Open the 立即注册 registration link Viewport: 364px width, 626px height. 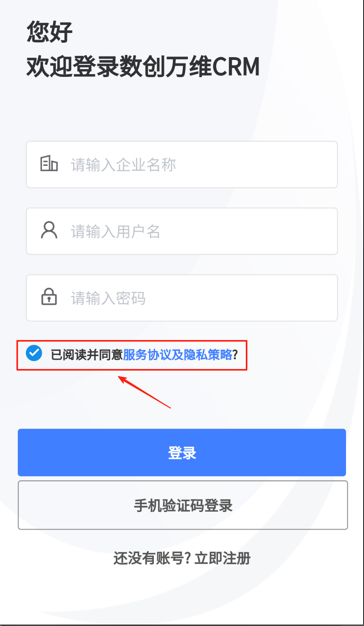[x=222, y=558]
